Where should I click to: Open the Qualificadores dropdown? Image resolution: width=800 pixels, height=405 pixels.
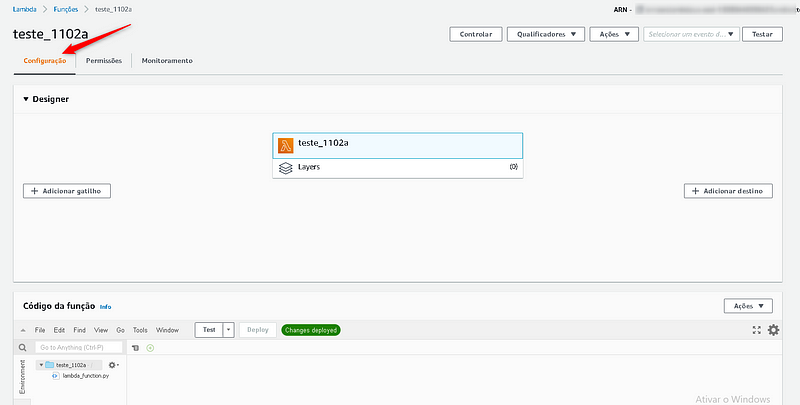(546, 34)
